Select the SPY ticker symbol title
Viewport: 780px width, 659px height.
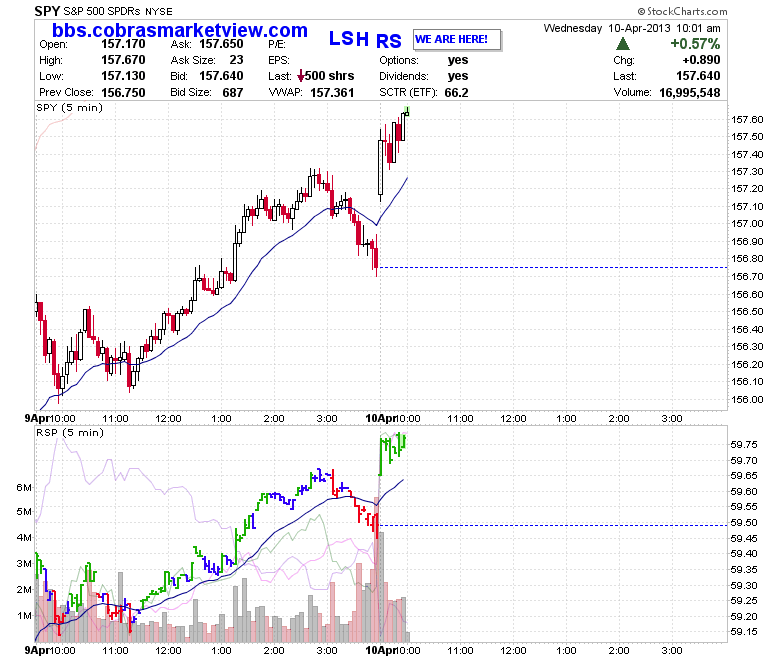[x=47, y=11]
